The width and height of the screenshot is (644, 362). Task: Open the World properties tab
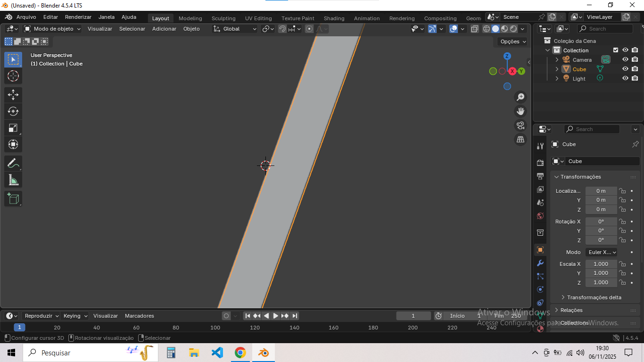[540, 216]
